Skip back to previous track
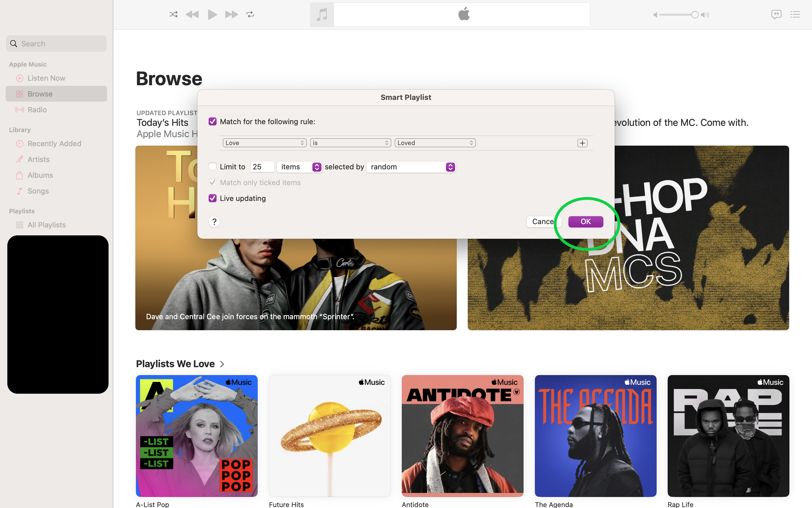The image size is (812, 508). tap(192, 14)
